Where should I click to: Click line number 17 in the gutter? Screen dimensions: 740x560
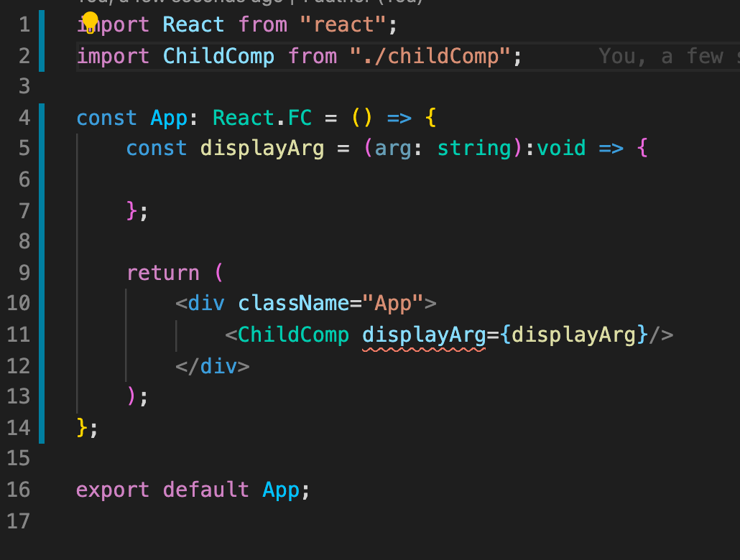coord(19,521)
